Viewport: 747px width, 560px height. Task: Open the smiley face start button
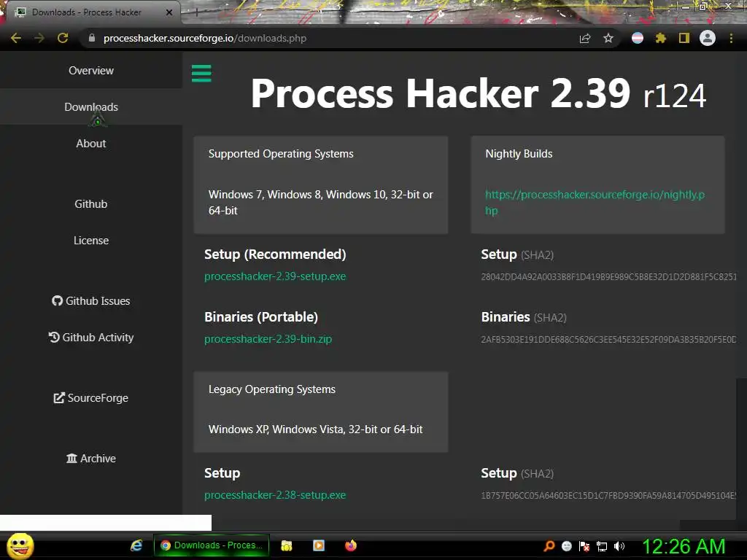tap(20, 545)
